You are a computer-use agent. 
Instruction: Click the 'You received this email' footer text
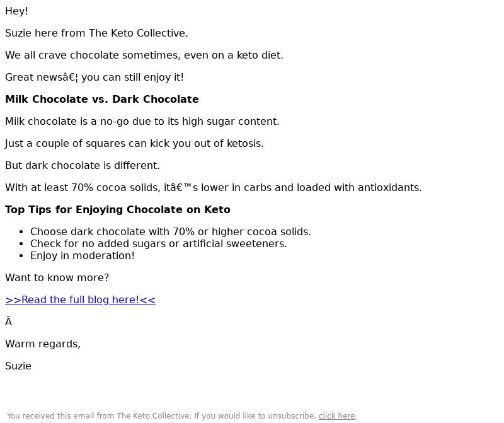pyautogui.click(x=161, y=416)
